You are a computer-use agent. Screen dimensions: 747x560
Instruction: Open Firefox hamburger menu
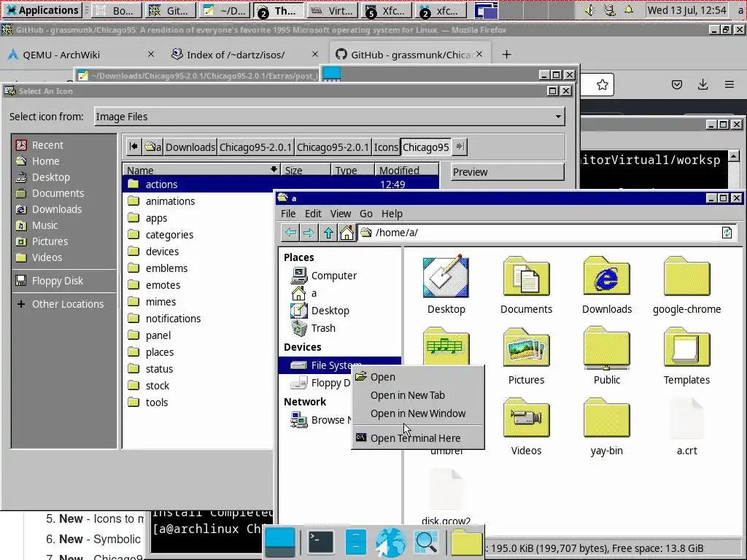[729, 85]
